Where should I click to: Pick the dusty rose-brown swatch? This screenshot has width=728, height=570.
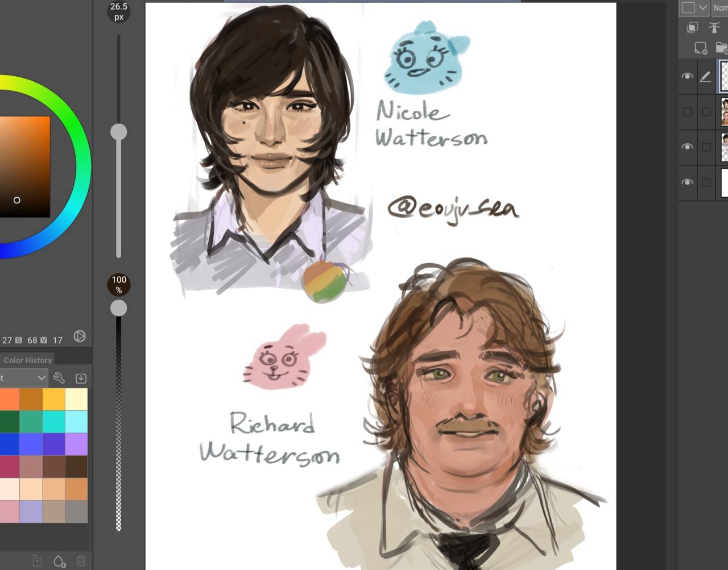[x=31, y=467]
